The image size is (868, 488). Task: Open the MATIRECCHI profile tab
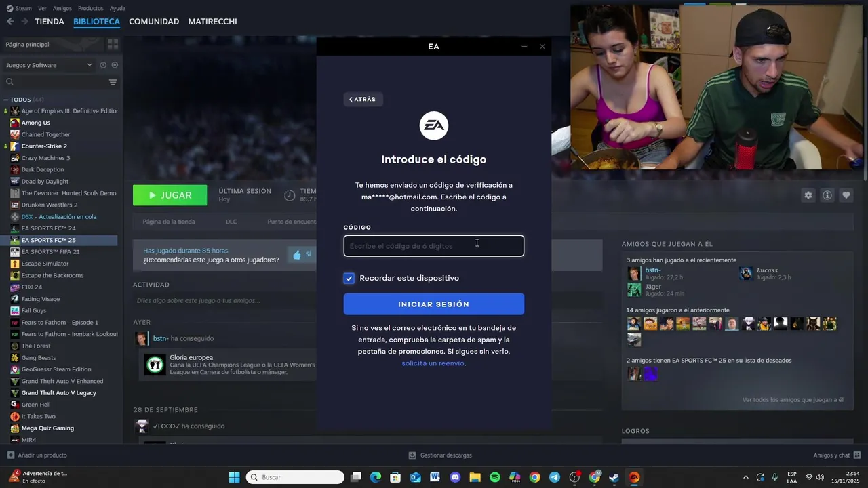point(212,22)
